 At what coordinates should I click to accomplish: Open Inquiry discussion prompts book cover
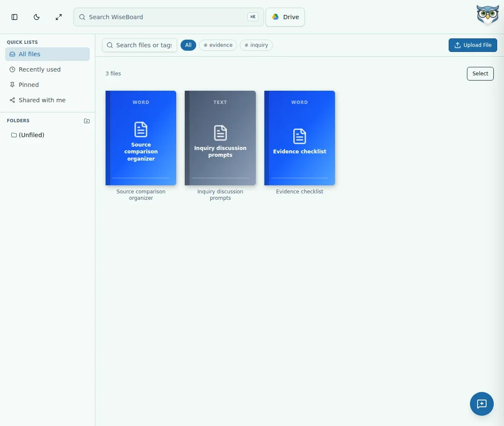(220, 138)
